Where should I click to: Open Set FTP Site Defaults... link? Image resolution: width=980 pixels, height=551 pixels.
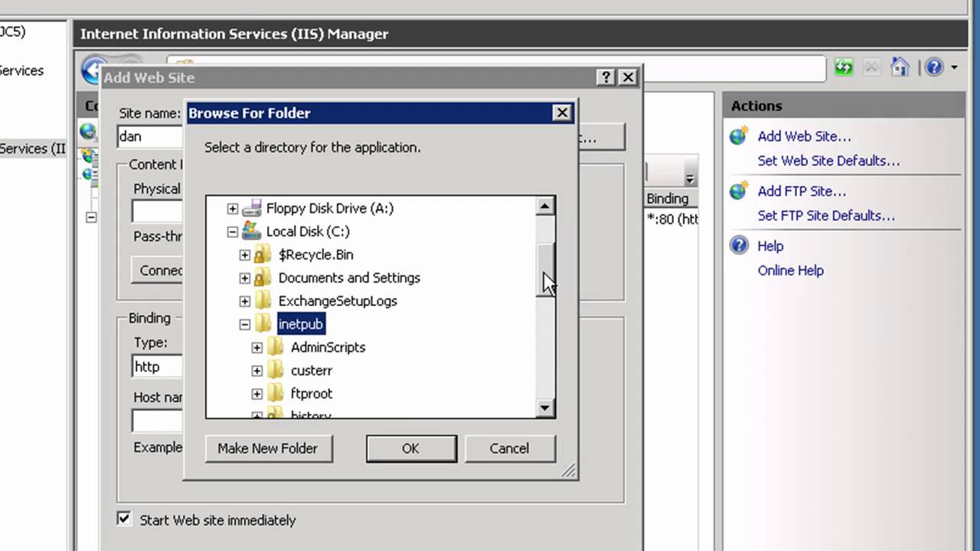(826, 215)
